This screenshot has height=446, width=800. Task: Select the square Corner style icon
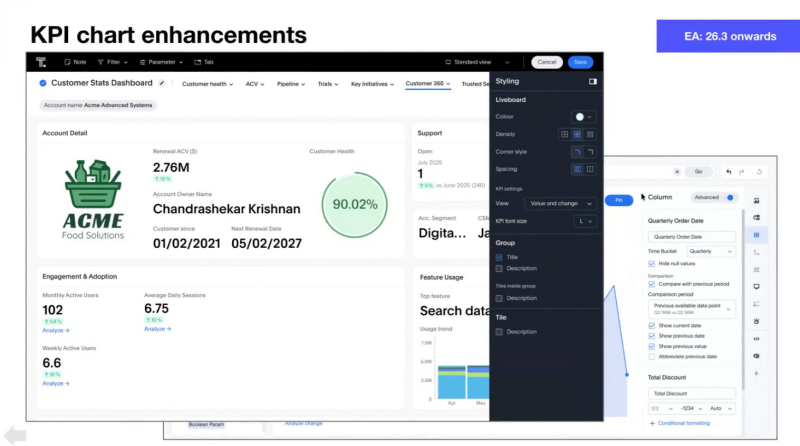pyautogui.click(x=590, y=151)
